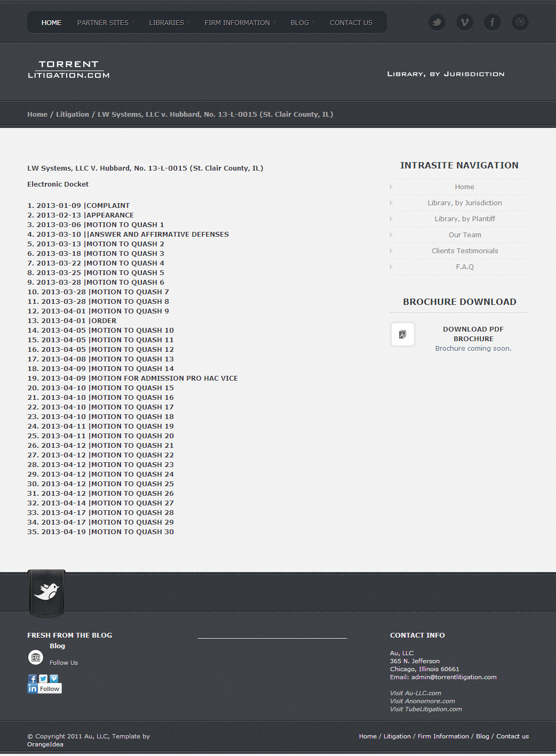Viewport: 556px width, 756px height.
Task: Click the small Facebook icon in footer
Action: pyautogui.click(x=33, y=679)
